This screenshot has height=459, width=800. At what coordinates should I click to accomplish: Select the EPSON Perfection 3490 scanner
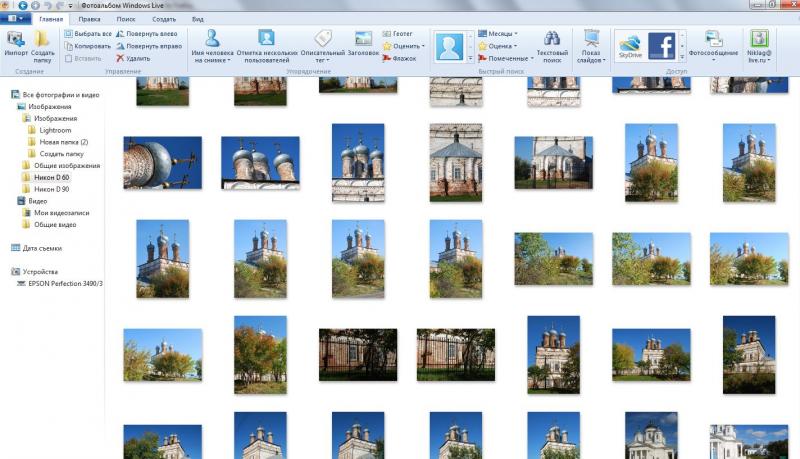click(x=60, y=284)
